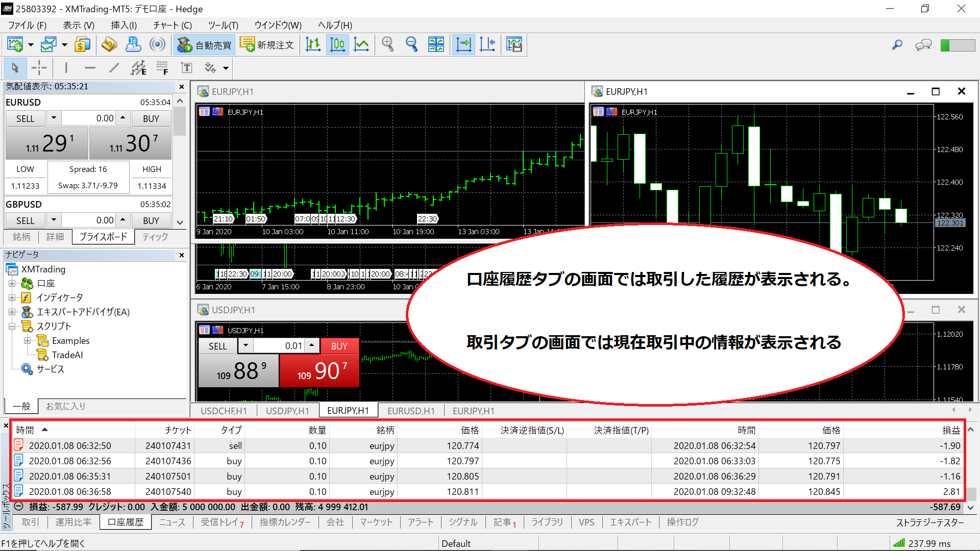This screenshot has height=551, width=980.
Task: Open the GBPUSD sell volume dropdown
Action: [53, 220]
